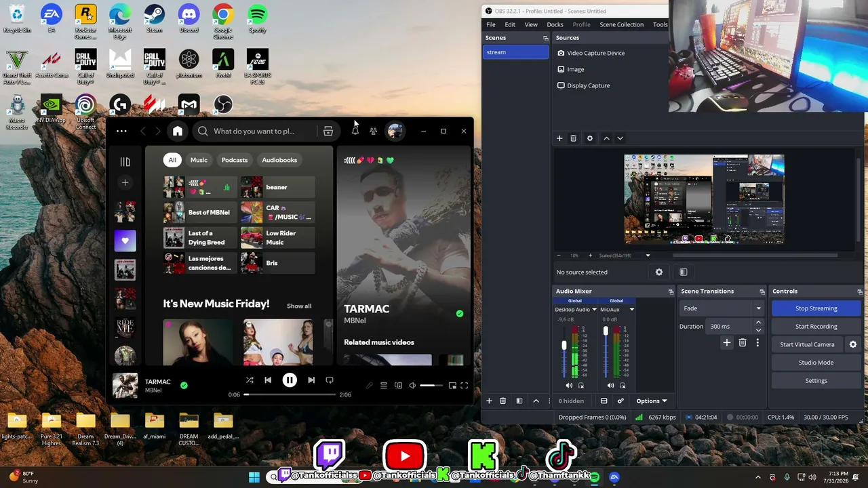Open preview scaling dropdown
868x488 pixels.
[x=648, y=256]
